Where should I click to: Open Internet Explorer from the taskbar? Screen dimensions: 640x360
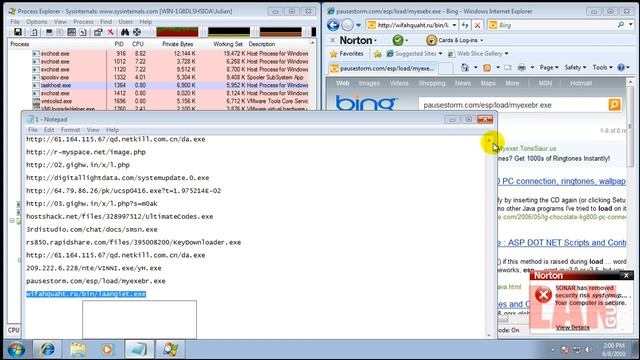click(x=47, y=349)
